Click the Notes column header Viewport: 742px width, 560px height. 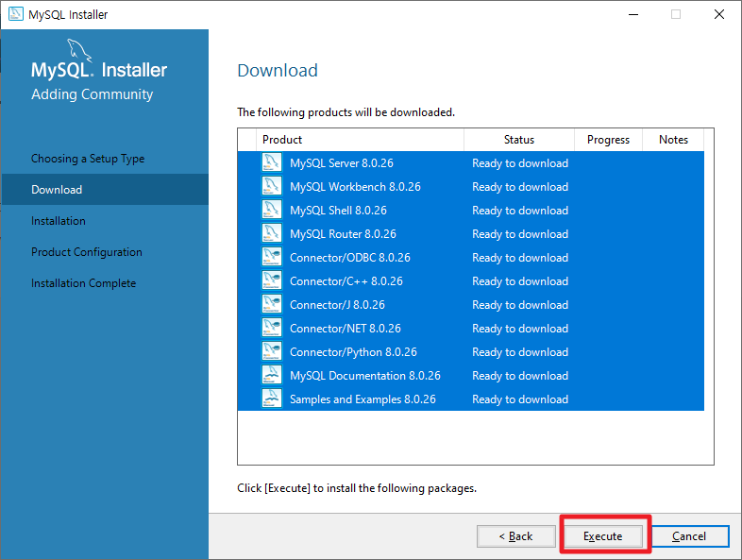pyautogui.click(x=673, y=140)
